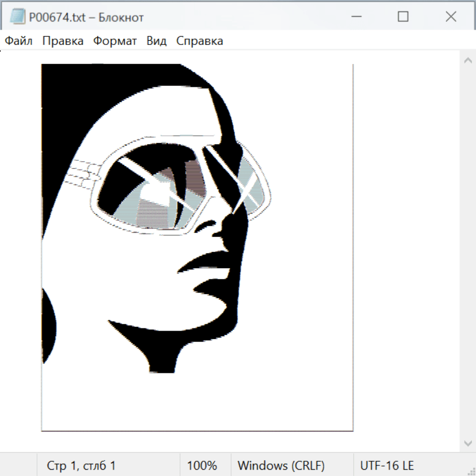Close the P00674.txt Notepad window
Image resolution: width=476 pixels, height=476 pixels.
coord(451,17)
